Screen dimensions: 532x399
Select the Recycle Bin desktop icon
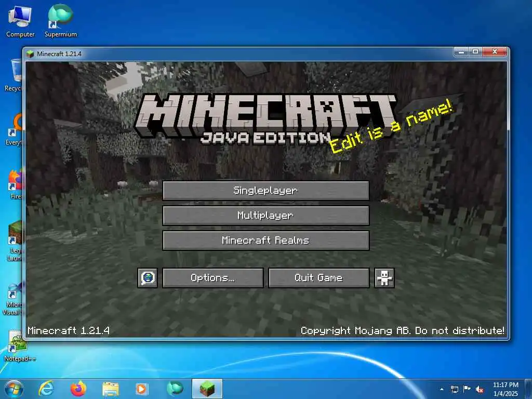pyautogui.click(x=14, y=75)
